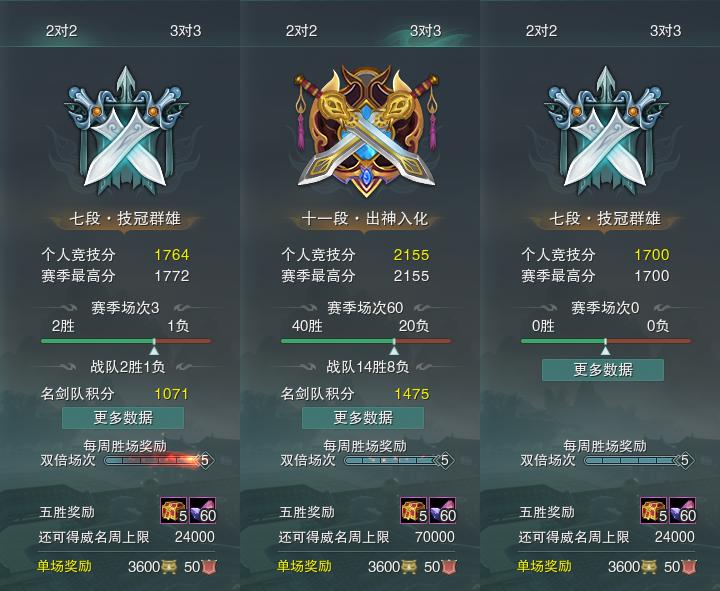This screenshot has width=720, height=591.
Task: Switch to the 2对2 tab in left panel
Action: click(x=61, y=31)
